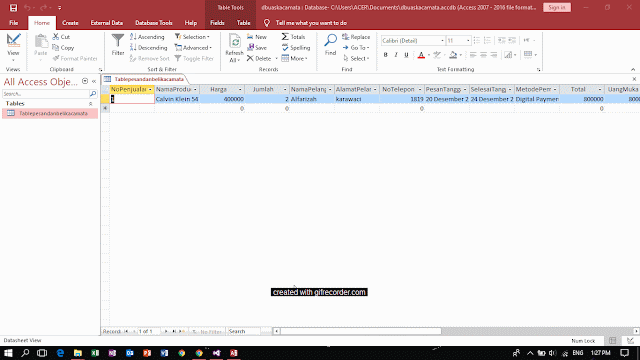Click the Cut command
This screenshot has width=640, height=360.
tap(61, 37)
